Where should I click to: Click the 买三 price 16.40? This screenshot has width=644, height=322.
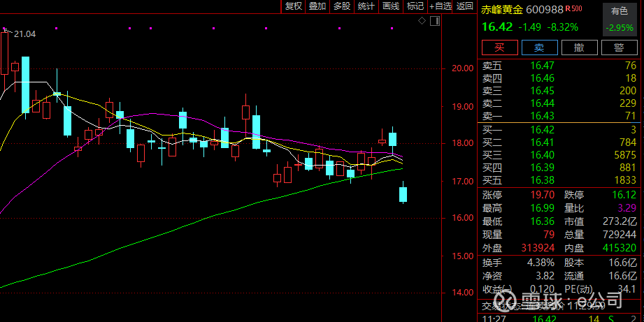coord(542,155)
